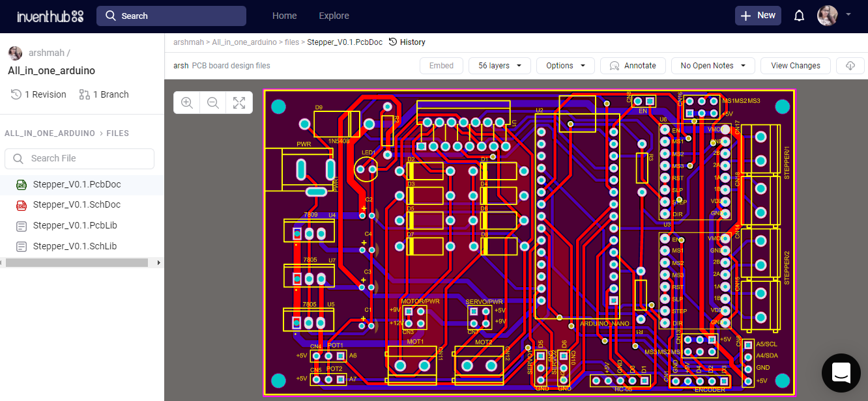This screenshot has height=401, width=868.
Task: Click the PcbDoc green file icon
Action: 22,185
